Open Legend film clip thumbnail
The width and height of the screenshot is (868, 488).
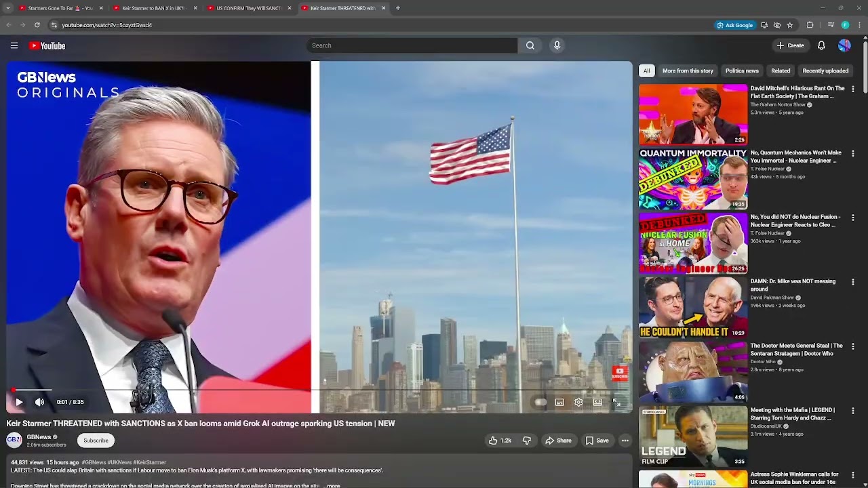pos(693,436)
